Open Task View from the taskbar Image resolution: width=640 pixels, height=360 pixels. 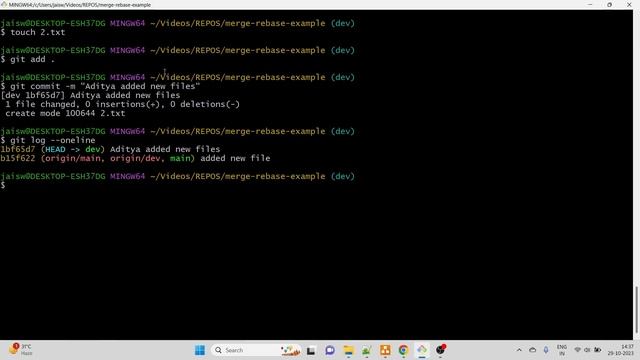click(311, 350)
